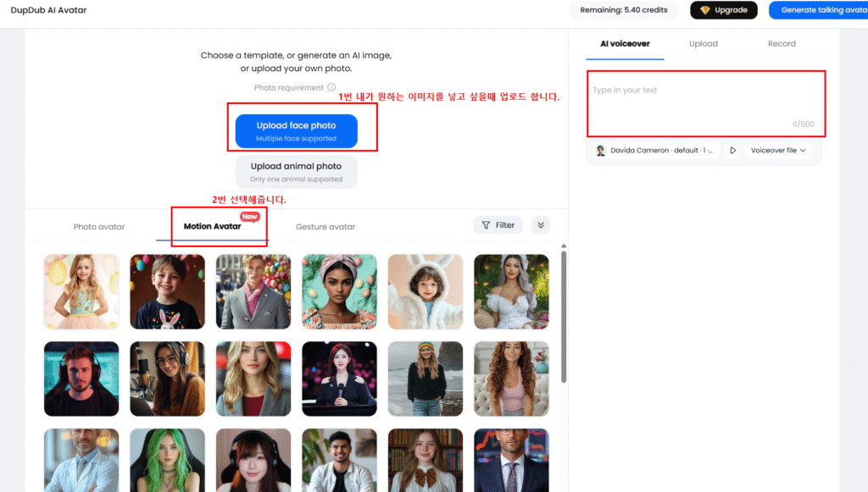Click the avatar gallery vertical scrollbar
The height and width of the screenshot is (492, 868).
(x=564, y=317)
